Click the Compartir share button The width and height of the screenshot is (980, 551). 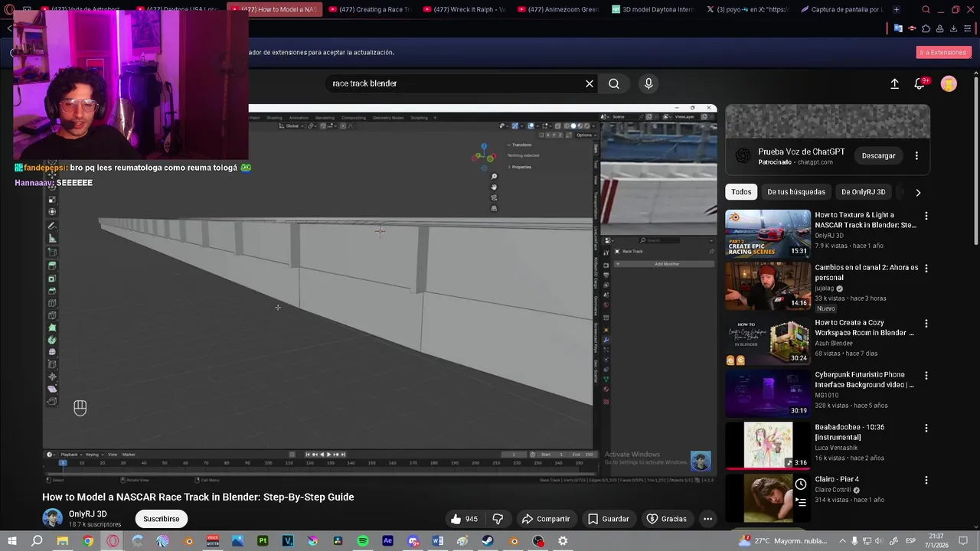click(x=546, y=519)
